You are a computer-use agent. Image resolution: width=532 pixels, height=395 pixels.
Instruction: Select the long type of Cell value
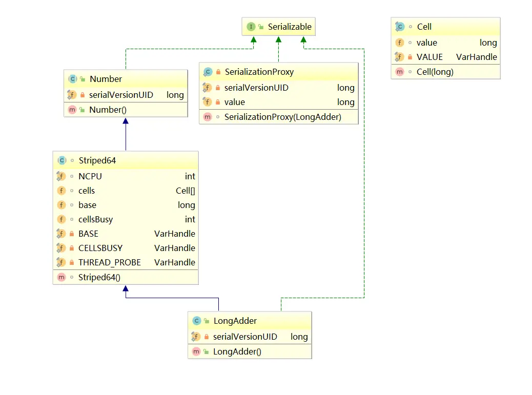point(488,43)
